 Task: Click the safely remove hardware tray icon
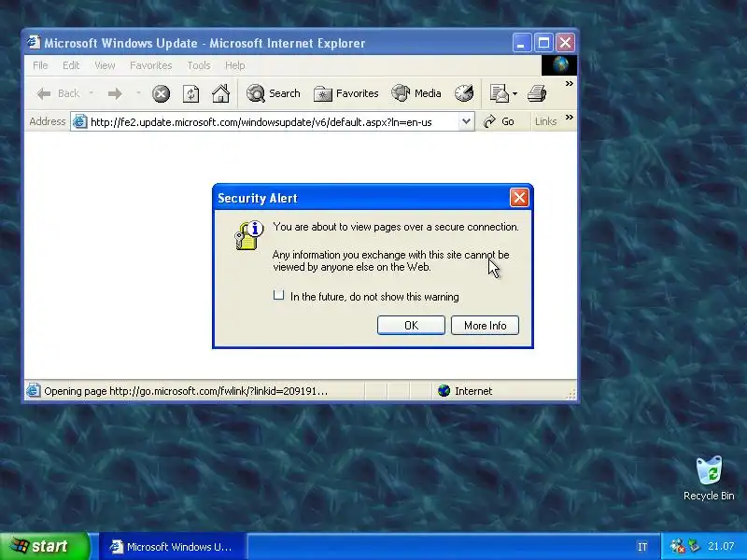[694, 546]
